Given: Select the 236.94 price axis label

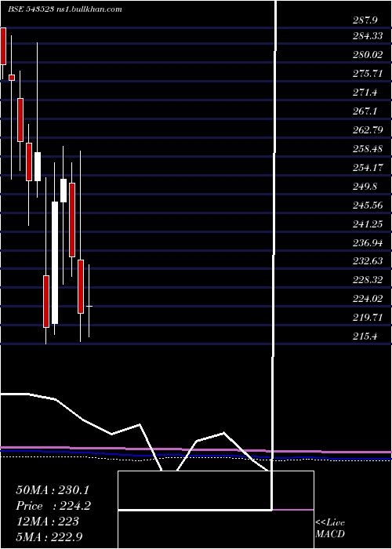Looking at the screenshot, I should (368, 243).
